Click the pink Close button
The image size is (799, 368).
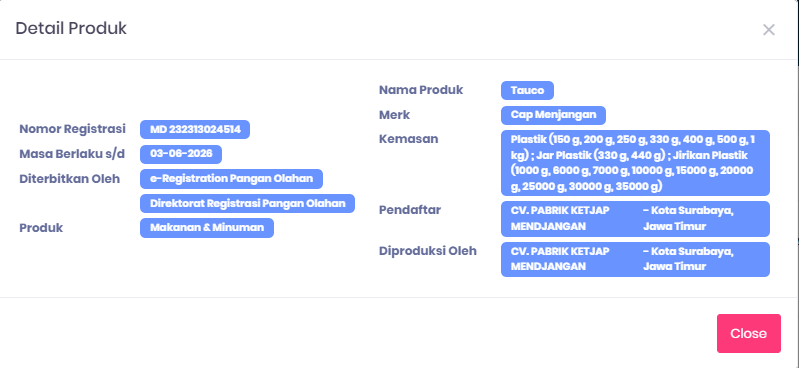click(749, 333)
